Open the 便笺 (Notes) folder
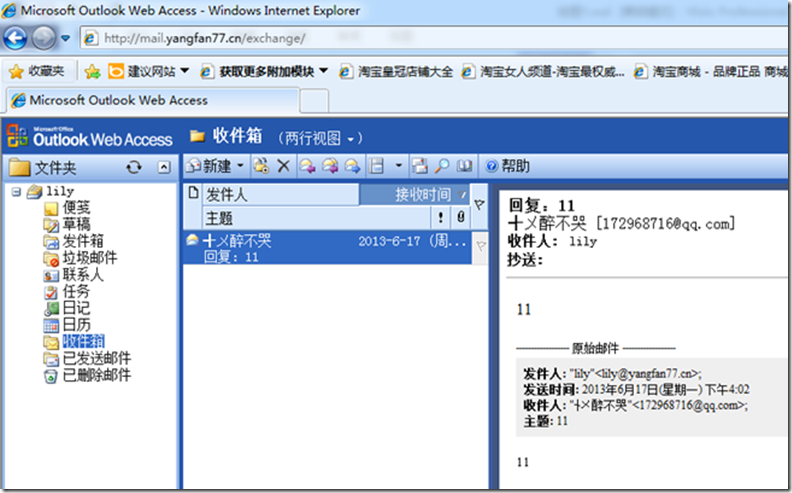Screen dimensions: 792x493 click(x=76, y=207)
